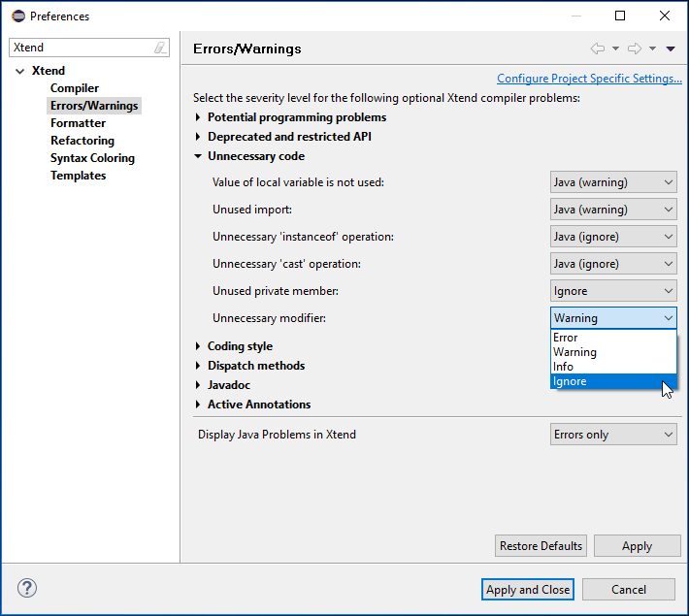Image resolution: width=689 pixels, height=616 pixels.
Task: Close the Preferences window
Action: (665, 16)
